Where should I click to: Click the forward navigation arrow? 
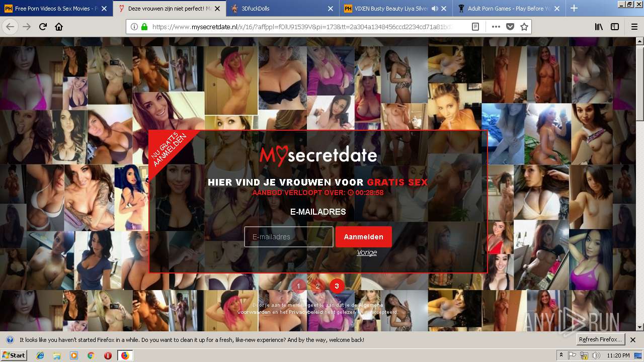point(27,27)
